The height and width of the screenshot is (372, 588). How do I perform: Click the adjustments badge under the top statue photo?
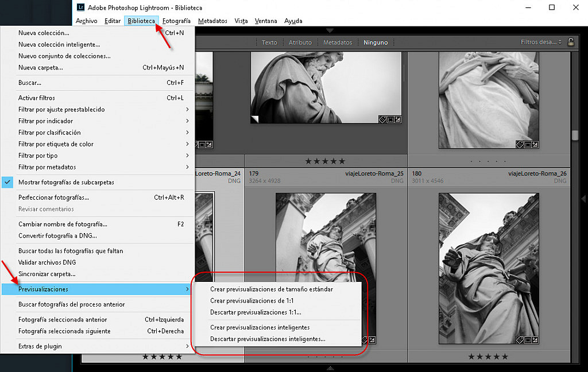pos(397,119)
